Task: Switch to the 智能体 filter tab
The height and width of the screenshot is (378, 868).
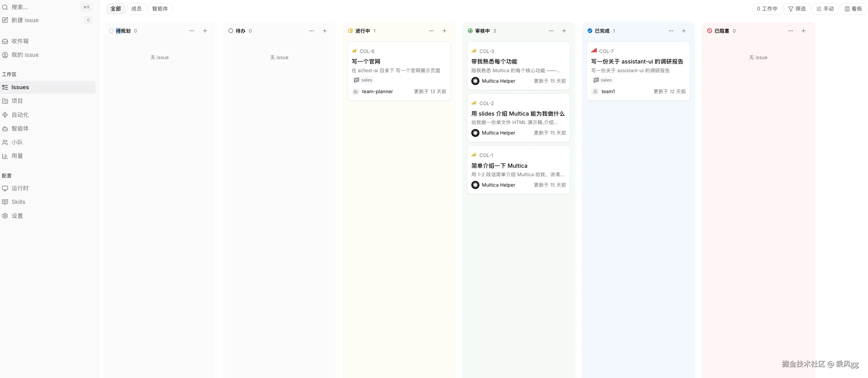Action: click(x=160, y=9)
